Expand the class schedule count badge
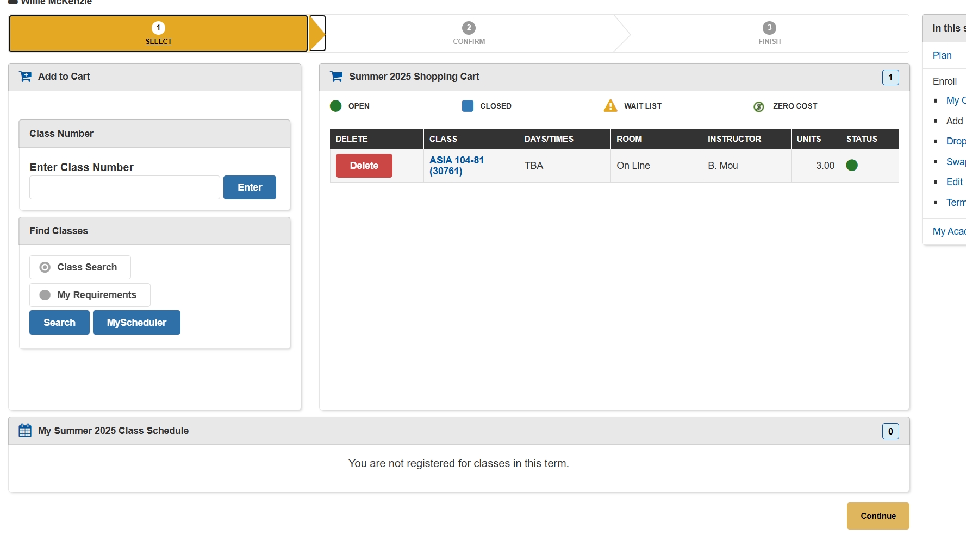966x560 pixels. click(x=890, y=431)
